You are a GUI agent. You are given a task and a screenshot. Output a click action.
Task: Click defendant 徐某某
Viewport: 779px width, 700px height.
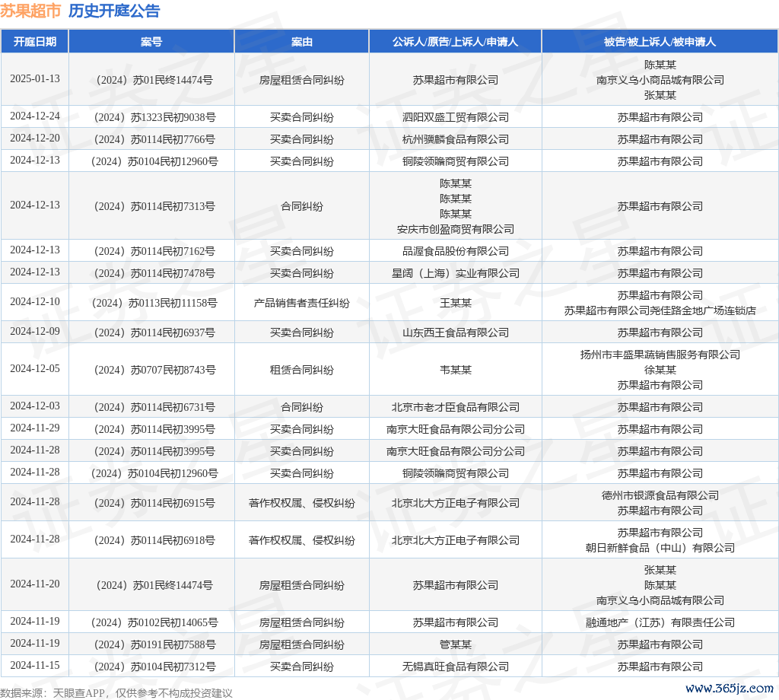(x=660, y=370)
